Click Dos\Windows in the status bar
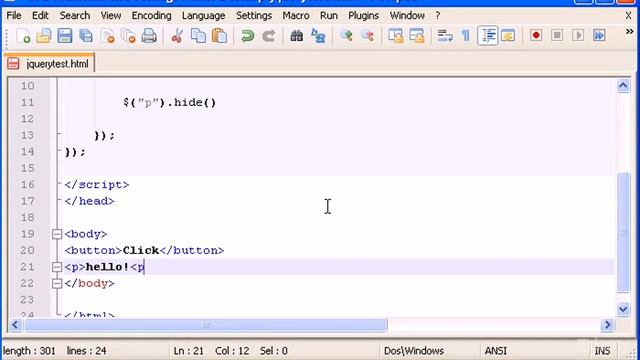Image resolution: width=640 pixels, height=360 pixels. 414,351
